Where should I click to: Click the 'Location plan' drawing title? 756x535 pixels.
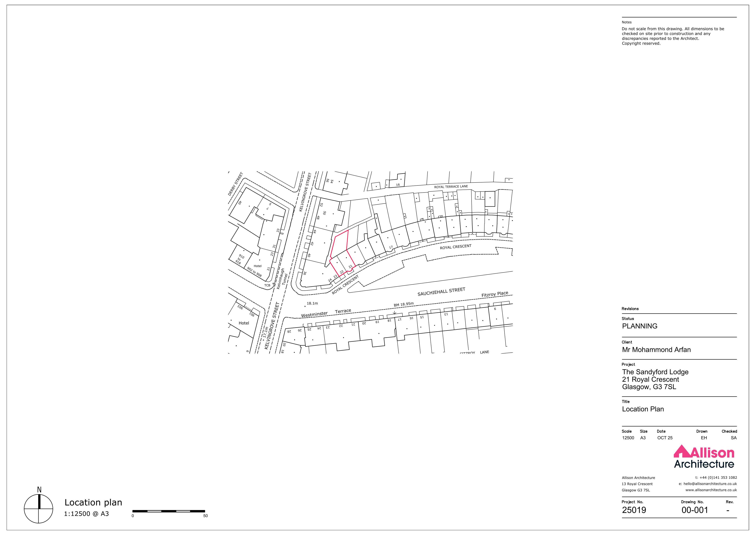[93, 502]
